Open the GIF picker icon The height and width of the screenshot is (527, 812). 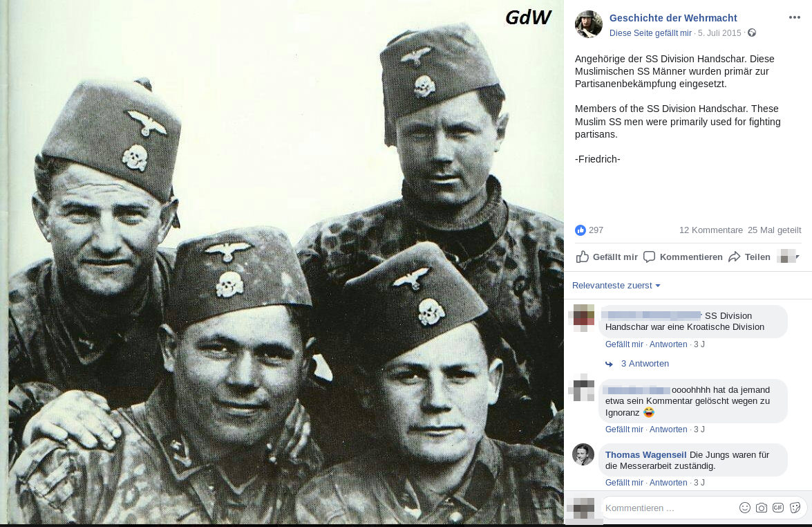tap(778, 508)
